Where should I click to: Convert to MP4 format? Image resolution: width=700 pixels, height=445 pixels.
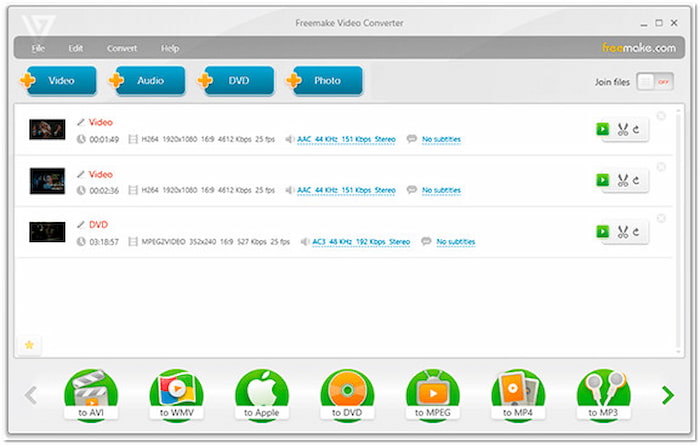coord(518,395)
